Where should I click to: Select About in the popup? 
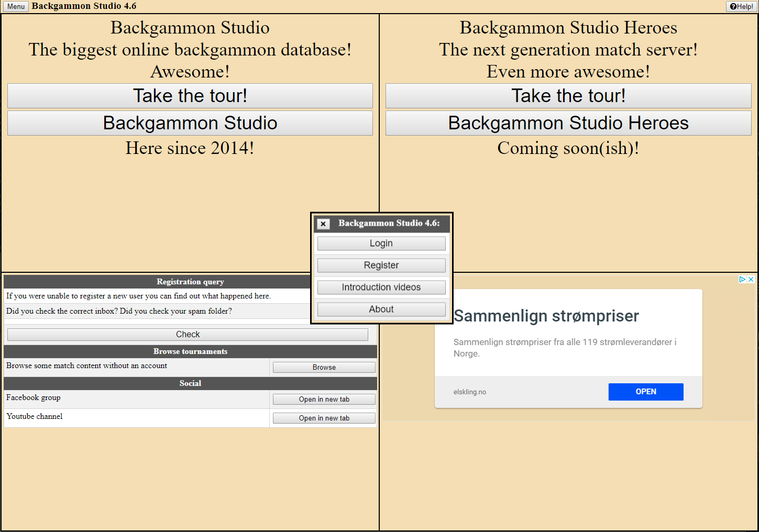tap(381, 309)
